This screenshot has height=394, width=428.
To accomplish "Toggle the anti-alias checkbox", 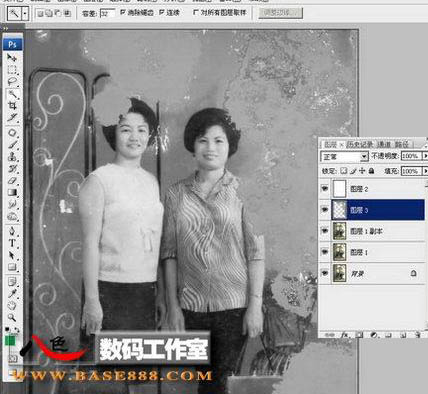I will pyautogui.click(x=123, y=12).
